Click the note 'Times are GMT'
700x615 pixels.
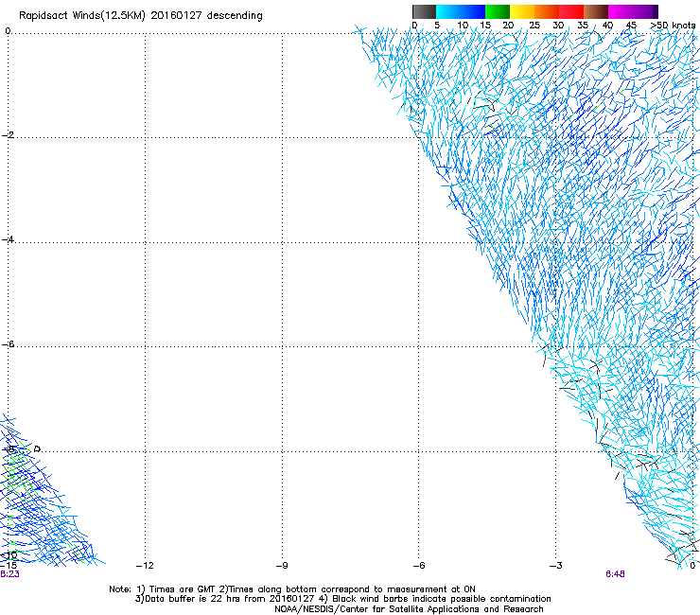click(x=183, y=589)
